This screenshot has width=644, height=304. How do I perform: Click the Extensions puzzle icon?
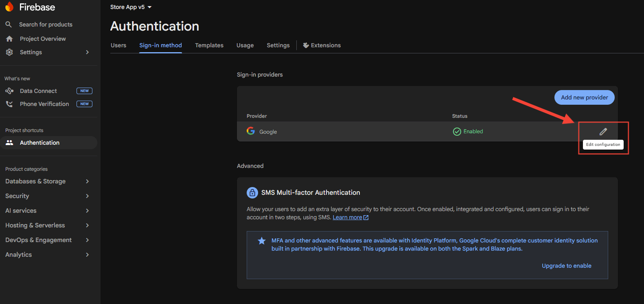click(306, 45)
